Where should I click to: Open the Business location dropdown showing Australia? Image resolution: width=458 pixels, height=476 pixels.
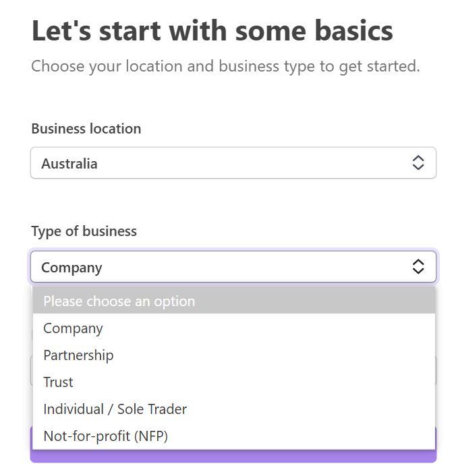(x=233, y=163)
